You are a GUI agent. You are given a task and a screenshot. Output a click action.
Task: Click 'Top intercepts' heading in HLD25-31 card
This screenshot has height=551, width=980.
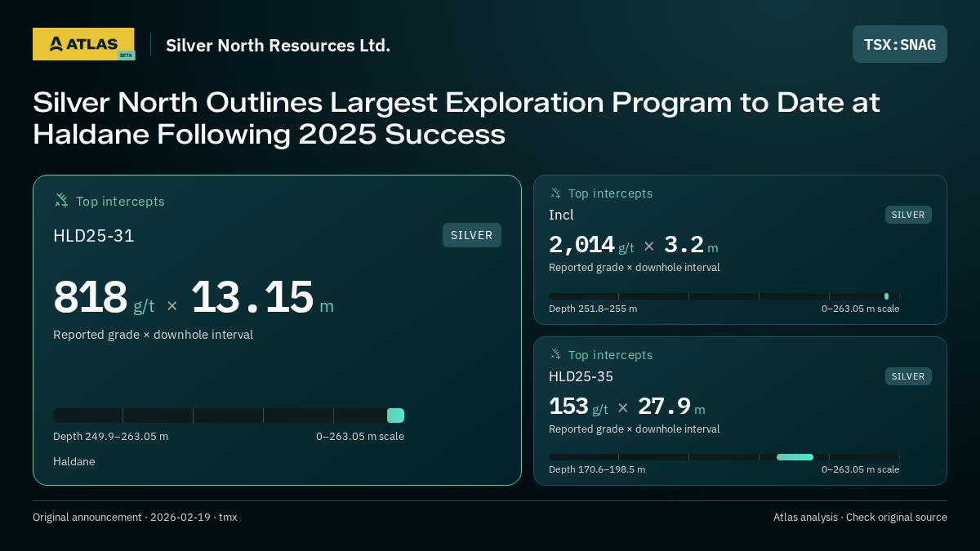(120, 201)
